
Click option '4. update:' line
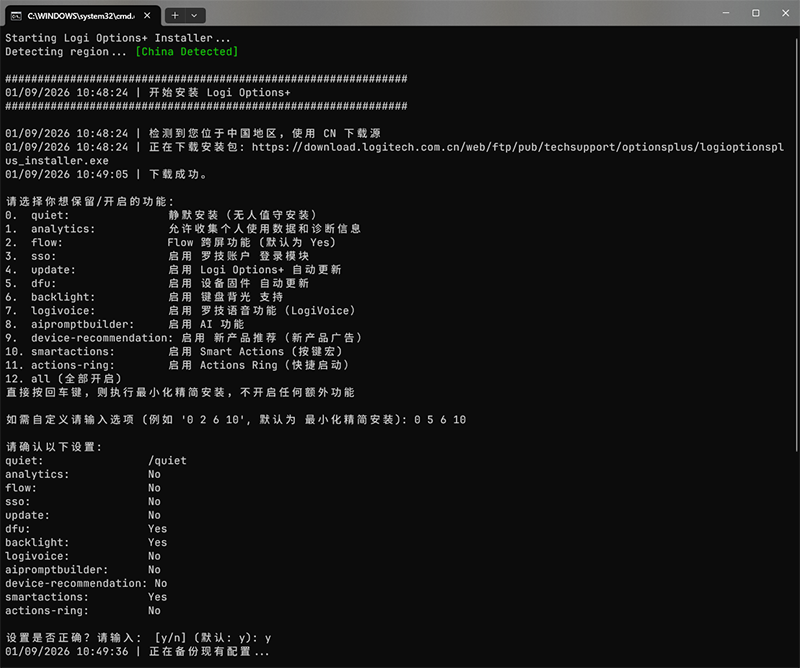point(173,269)
